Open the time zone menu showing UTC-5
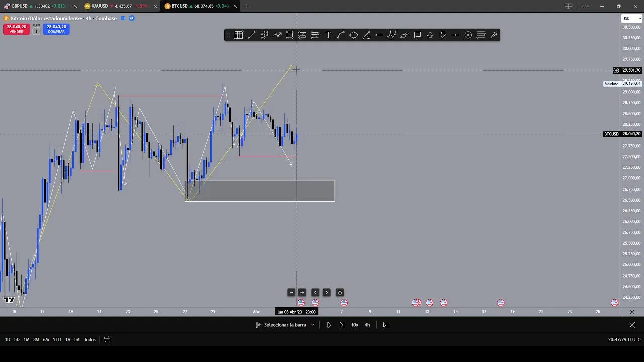This screenshot has height=362, width=644. 624,340
